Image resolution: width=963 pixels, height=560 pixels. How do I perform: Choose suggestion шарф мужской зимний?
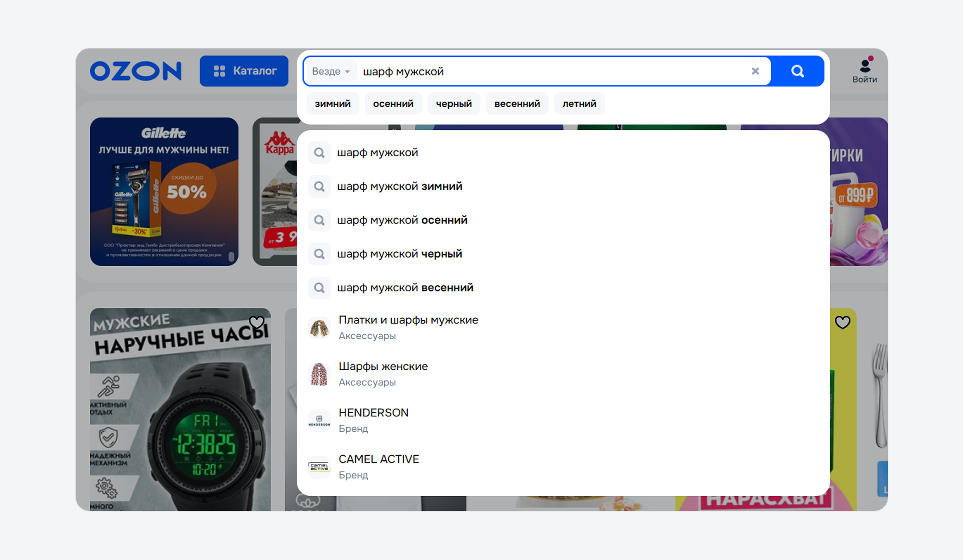click(x=563, y=186)
